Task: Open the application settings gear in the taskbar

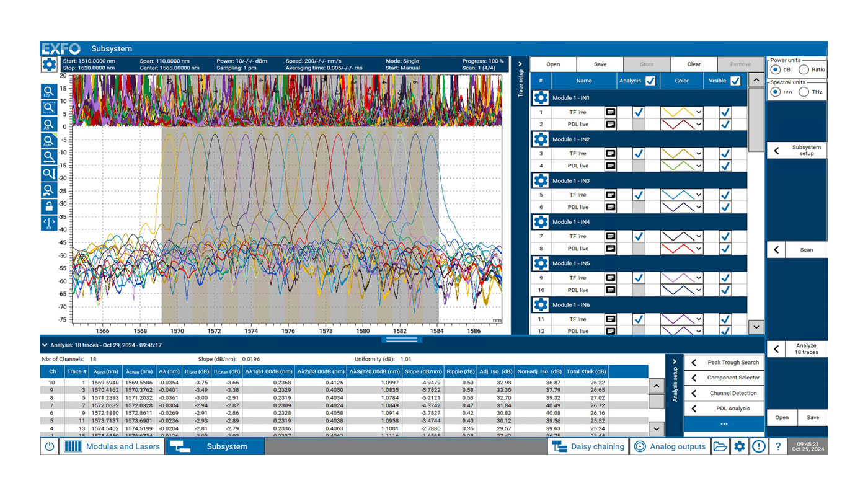Action: click(x=739, y=446)
